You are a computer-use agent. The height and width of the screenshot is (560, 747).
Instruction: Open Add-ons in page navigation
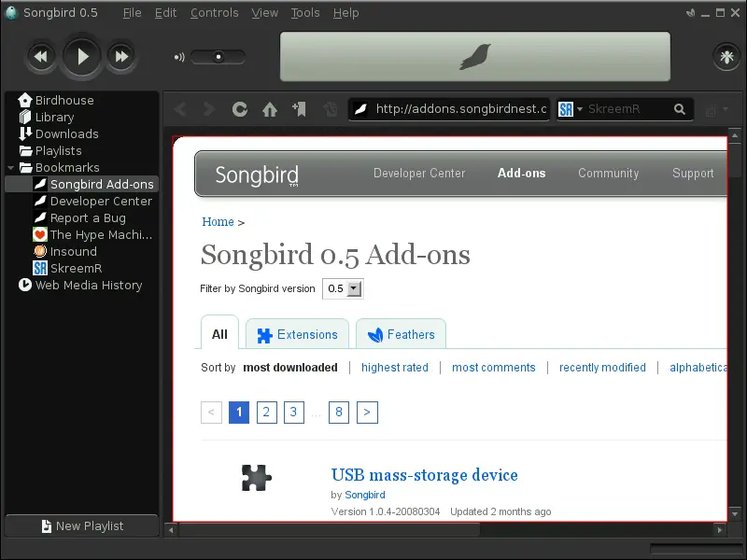point(521,174)
